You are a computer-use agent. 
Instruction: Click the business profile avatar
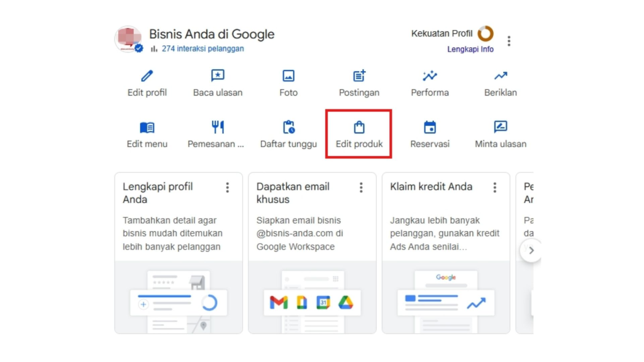pyautogui.click(x=128, y=39)
